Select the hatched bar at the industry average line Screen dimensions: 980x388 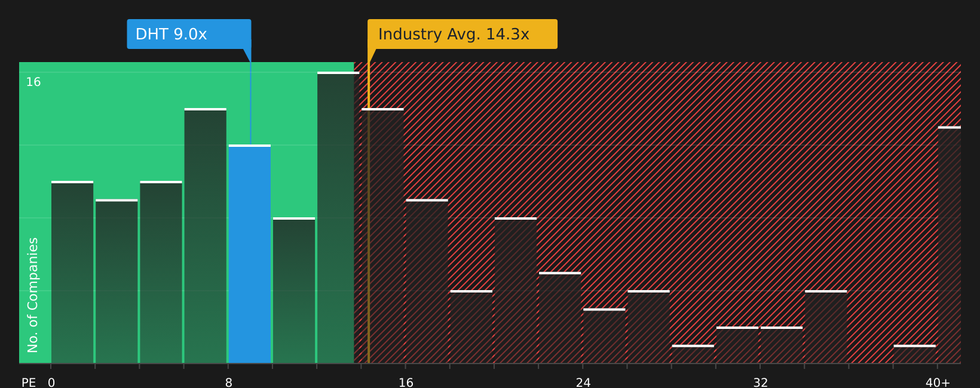click(382, 236)
